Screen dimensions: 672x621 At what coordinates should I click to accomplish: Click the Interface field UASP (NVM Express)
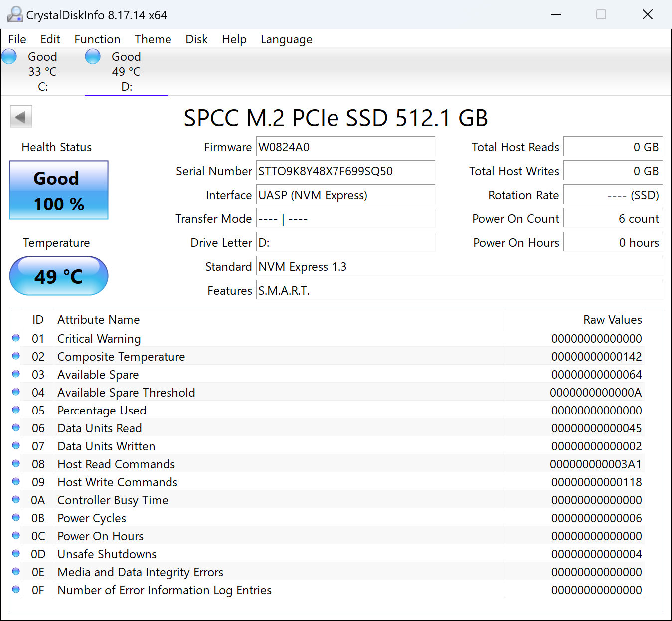click(x=346, y=195)
